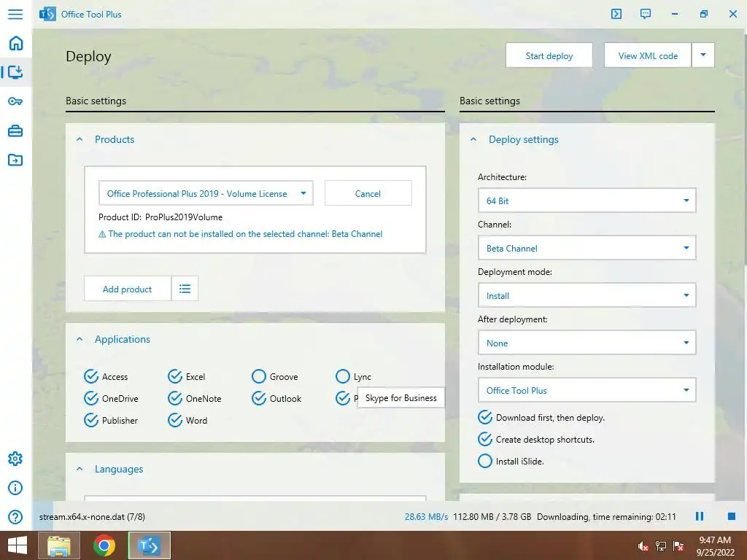Open the Architecture 64 Bit dropdown
Image resolution: width=747 pixels, height=560 pixels.
click(587, 201)
